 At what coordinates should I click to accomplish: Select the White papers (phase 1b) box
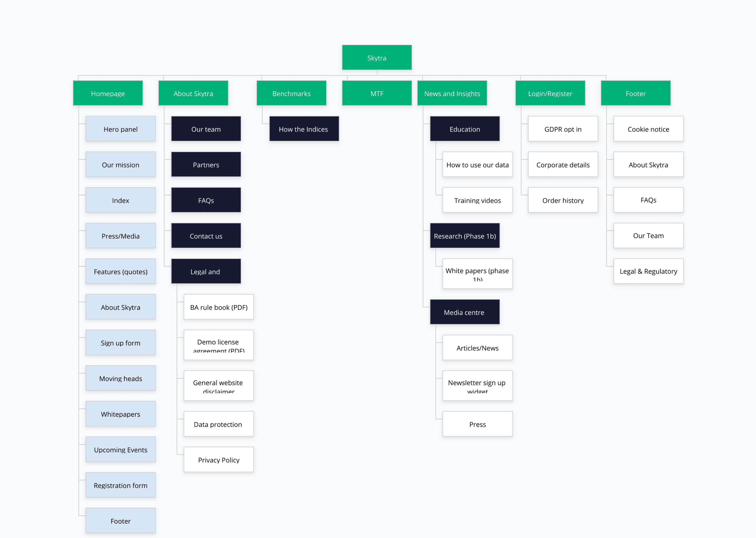(x=477, y=274)
